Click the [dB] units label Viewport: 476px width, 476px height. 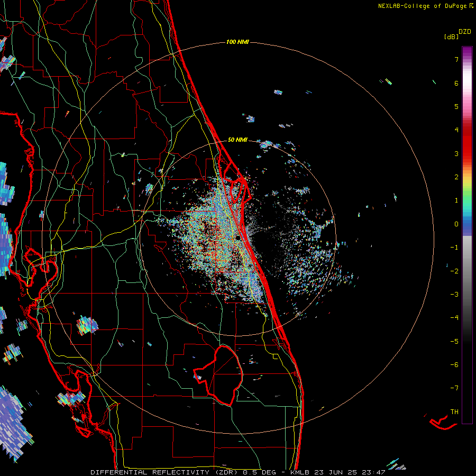point(451,36)
